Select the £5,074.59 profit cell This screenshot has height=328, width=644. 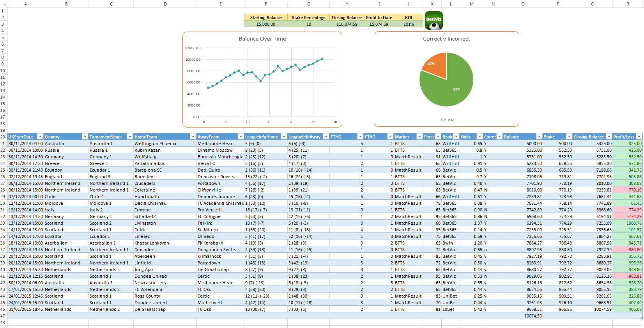(379, 24)
